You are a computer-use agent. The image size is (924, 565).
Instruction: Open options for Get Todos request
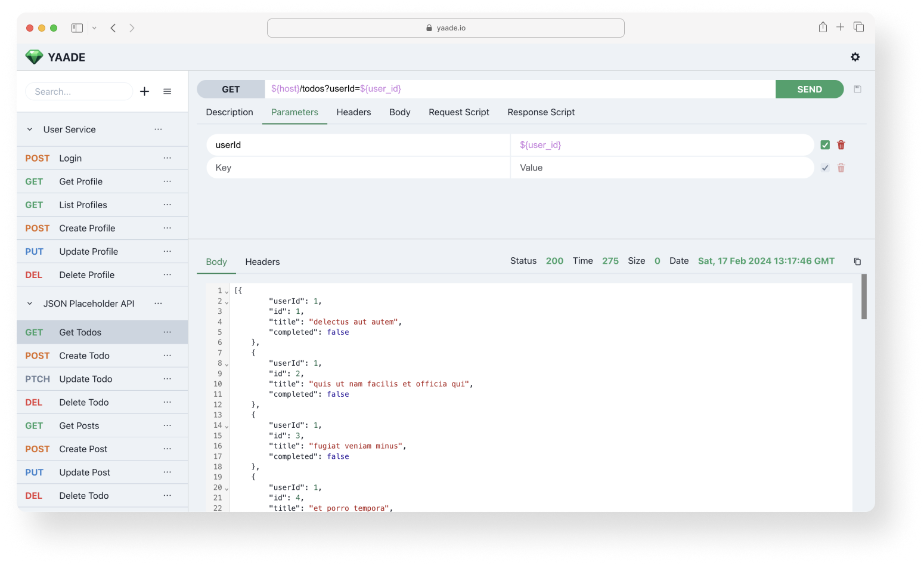pyautogui.click(x=168, y=332)
